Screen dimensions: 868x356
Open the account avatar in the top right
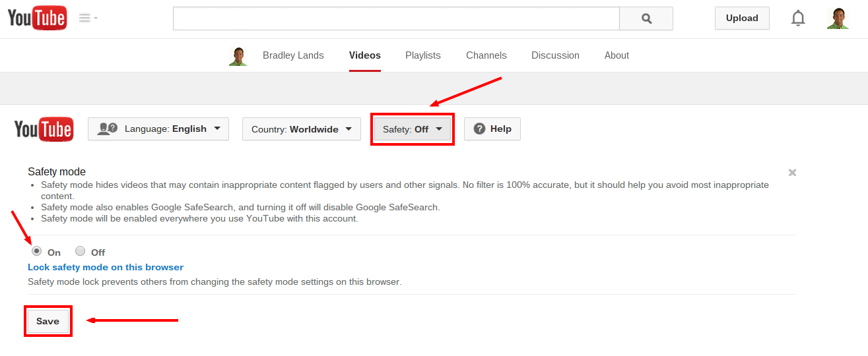tap(838, 18)
